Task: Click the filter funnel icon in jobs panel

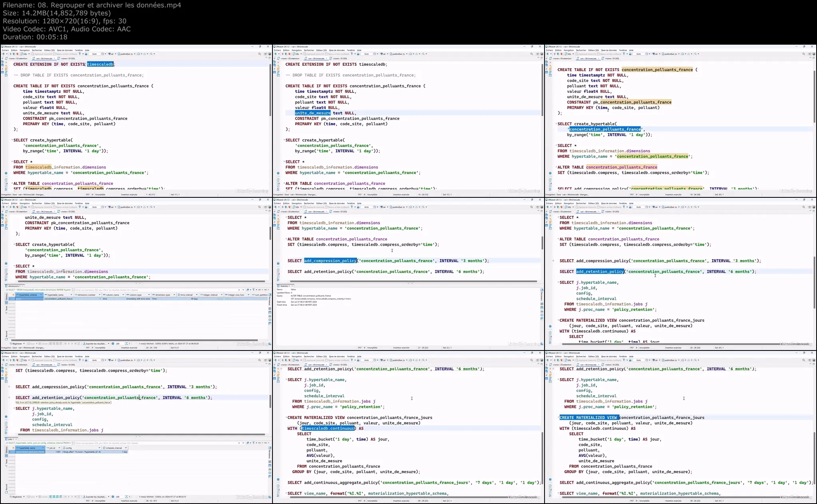Action: tap(254, 443)
